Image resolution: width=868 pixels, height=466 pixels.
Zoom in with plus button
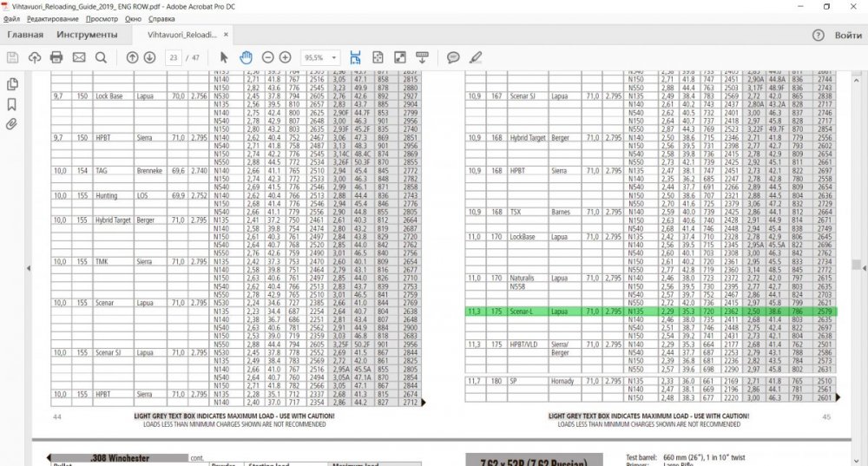click(x=286, y=57)
